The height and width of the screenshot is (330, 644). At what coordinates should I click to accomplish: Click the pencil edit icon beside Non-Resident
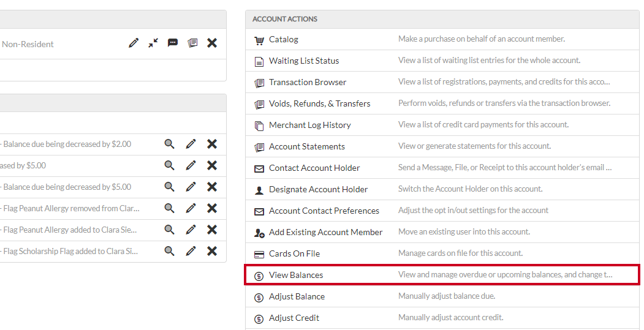[134, 43]
